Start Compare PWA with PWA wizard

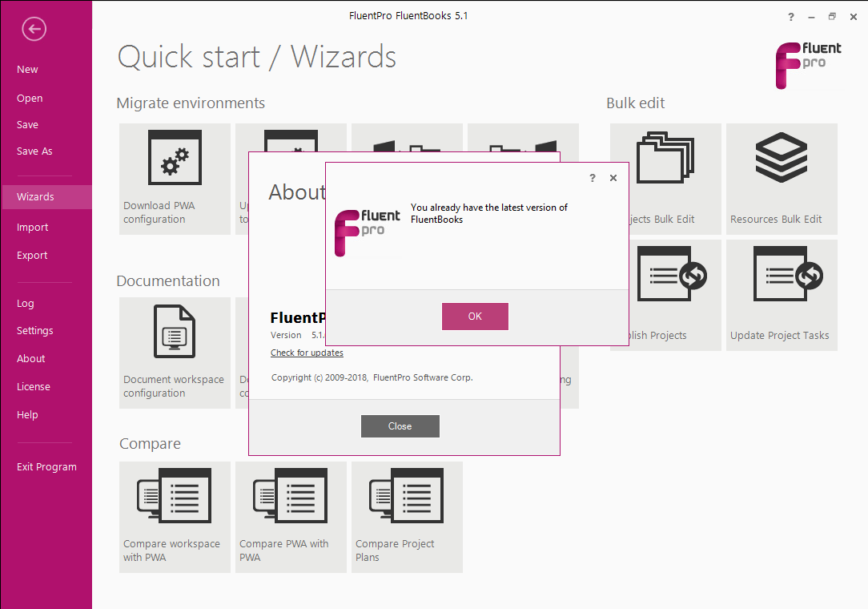click(291, 517)
